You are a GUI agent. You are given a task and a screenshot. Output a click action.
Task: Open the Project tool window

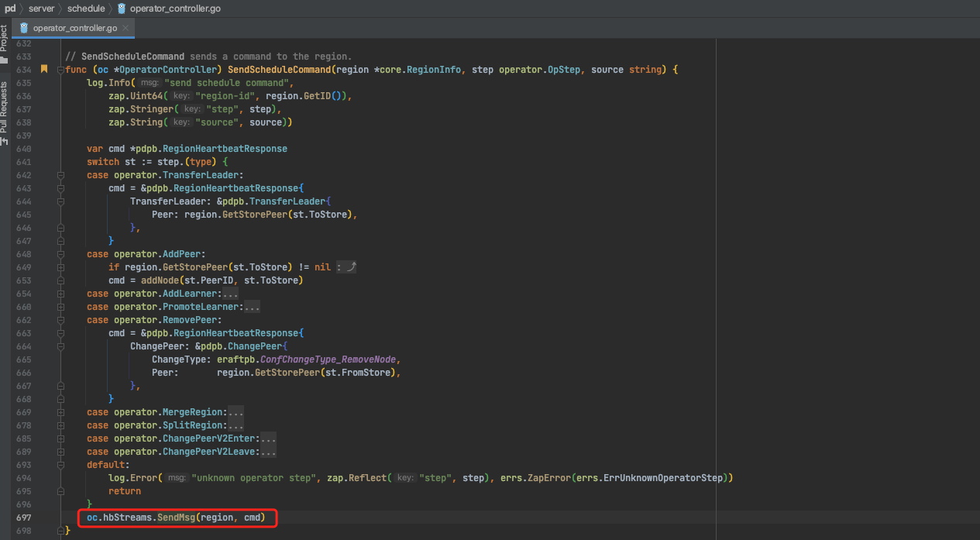pos(5,43)
